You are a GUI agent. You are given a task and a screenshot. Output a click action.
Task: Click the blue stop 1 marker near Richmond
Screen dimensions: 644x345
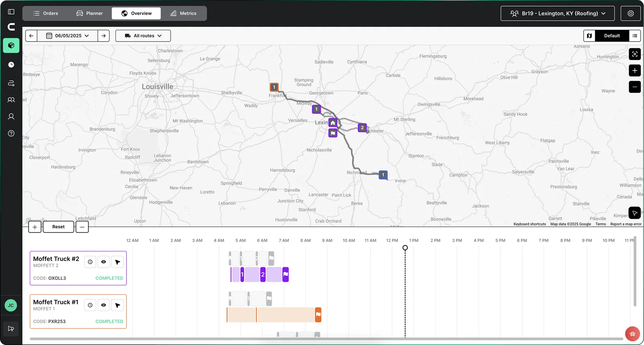pos(383,175)
